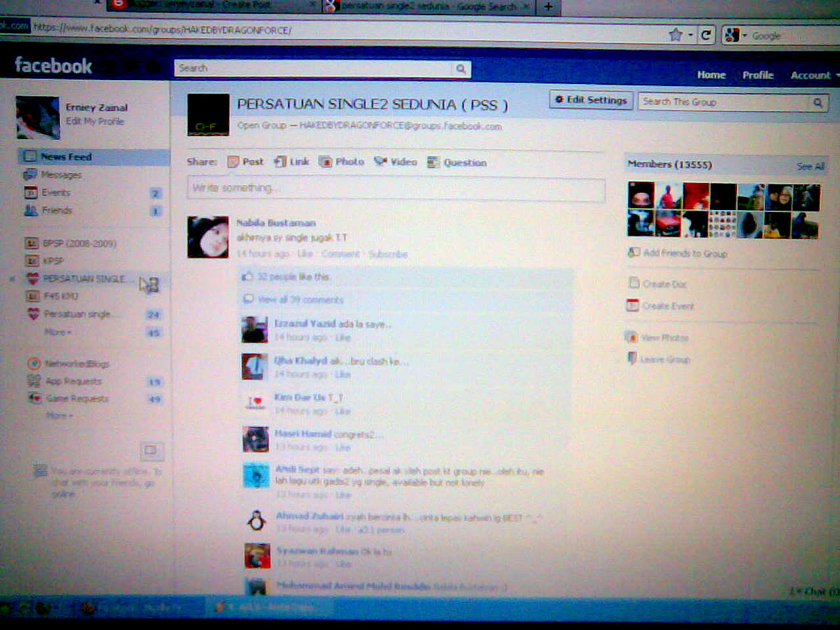Click the main Facebook Search field
This screenshot has width=840, height=630.
point(314,68)
